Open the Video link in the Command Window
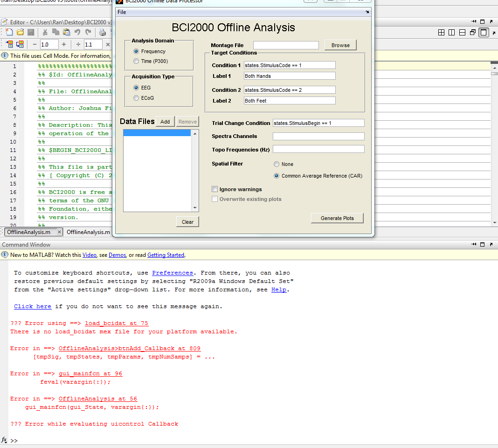The width and height of the screenshot is (498, 448). 89,255
